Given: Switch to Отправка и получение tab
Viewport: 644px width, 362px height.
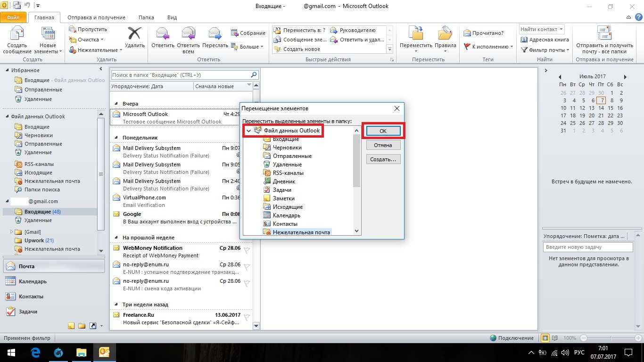Looking at the screenshot, I should (x=96, y=17).
